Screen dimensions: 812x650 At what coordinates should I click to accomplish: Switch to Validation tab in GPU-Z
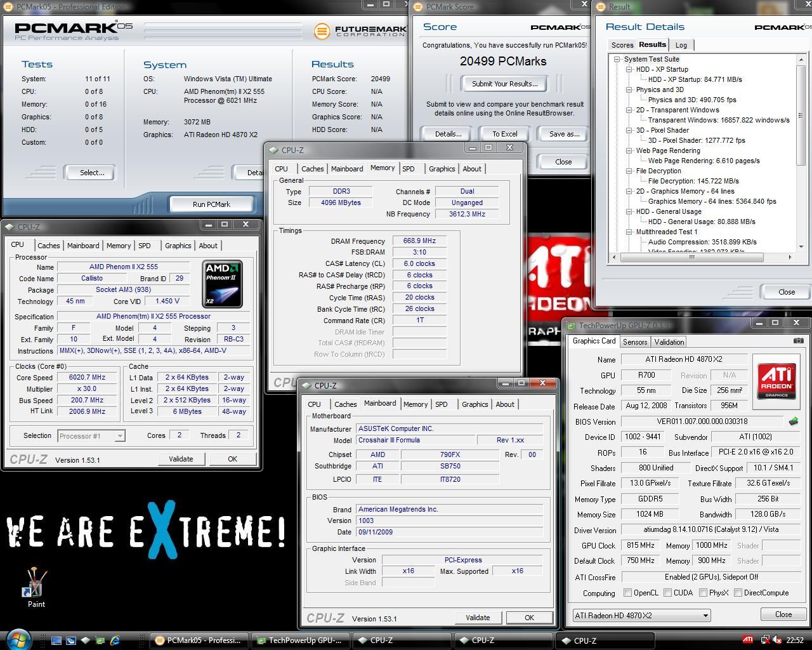pos(669,342)
